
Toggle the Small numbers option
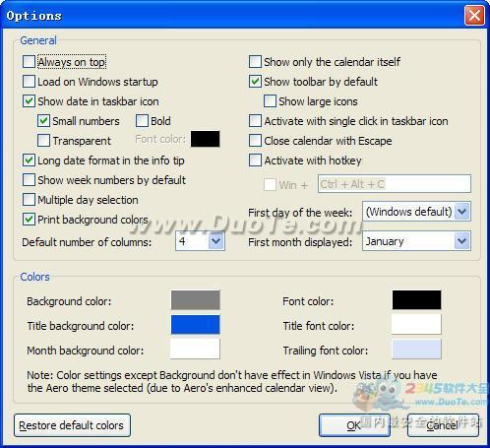(x=43, y=121)
